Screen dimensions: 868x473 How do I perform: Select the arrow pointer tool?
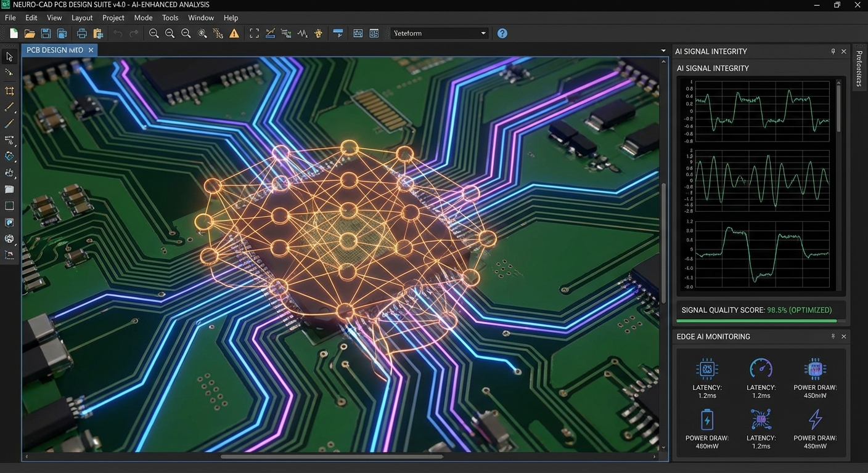(9, 57)
